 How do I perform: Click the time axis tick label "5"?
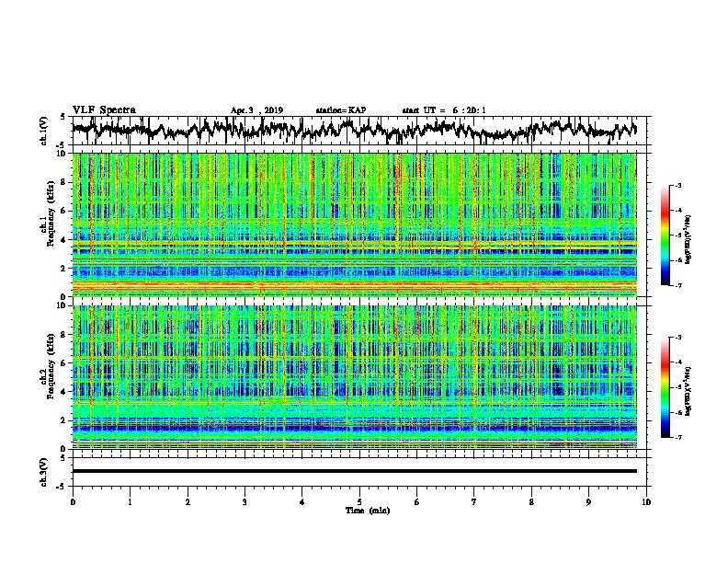(x=359, y=502)
